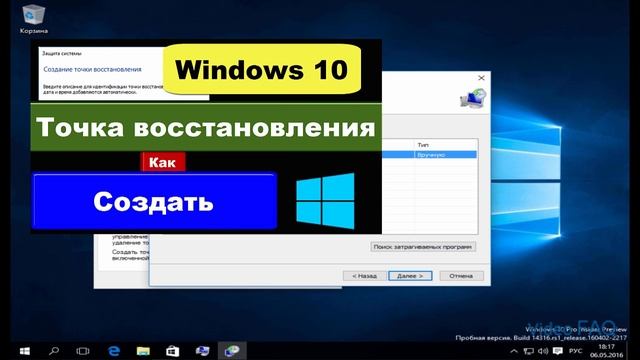Image resolution: width=640 pixels, height=360 pixels.
Task: Click the Назад button in the wizard
Action: tap(364, 276)
